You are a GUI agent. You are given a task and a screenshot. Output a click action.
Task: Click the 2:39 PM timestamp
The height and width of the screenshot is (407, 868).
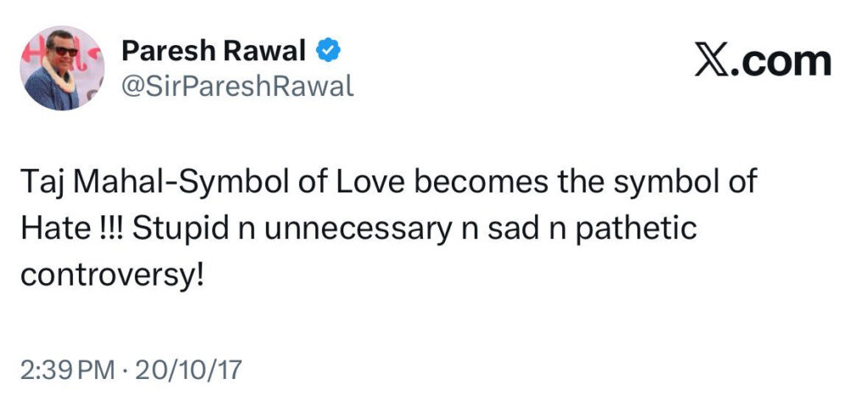66,369
